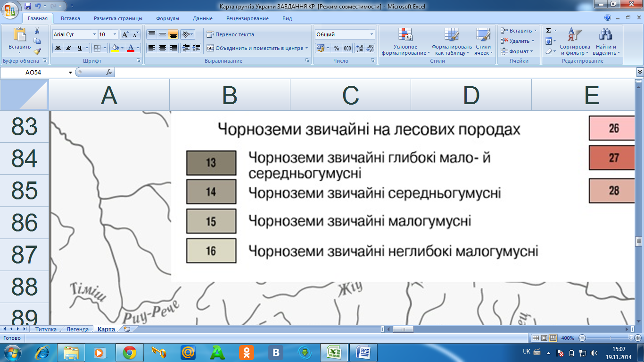Viewport: 644px width, 362px height.
Task: Apply cell borders with the Borders button
Action: (97, 48)
